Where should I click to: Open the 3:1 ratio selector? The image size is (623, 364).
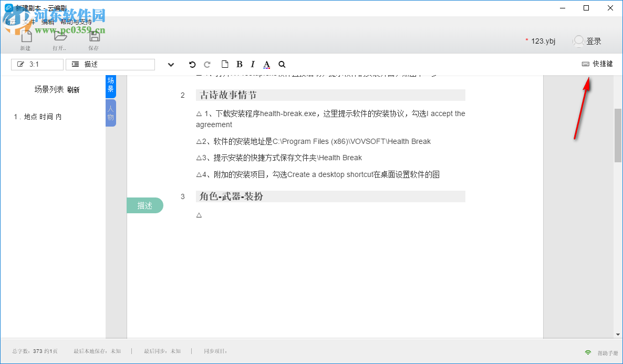tap(37, 64)
